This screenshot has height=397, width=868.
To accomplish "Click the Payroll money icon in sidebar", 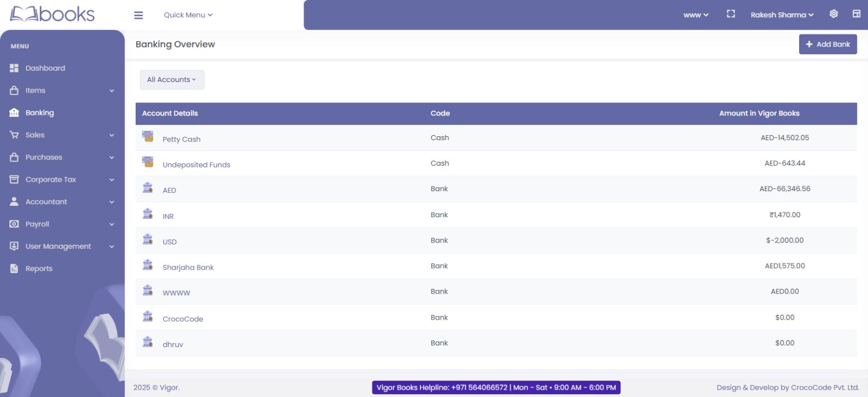I will [x=14, y=224].
